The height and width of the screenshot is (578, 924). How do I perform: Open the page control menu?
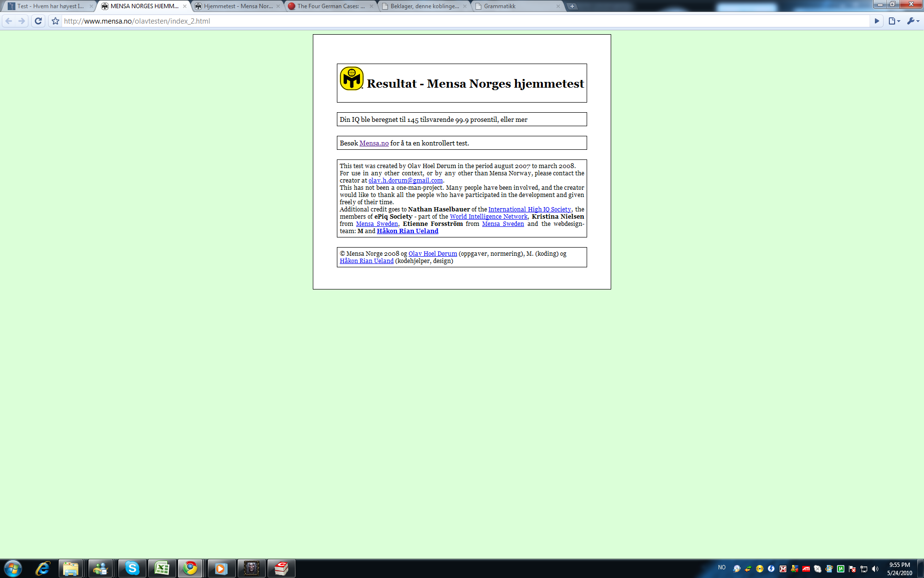894,21
